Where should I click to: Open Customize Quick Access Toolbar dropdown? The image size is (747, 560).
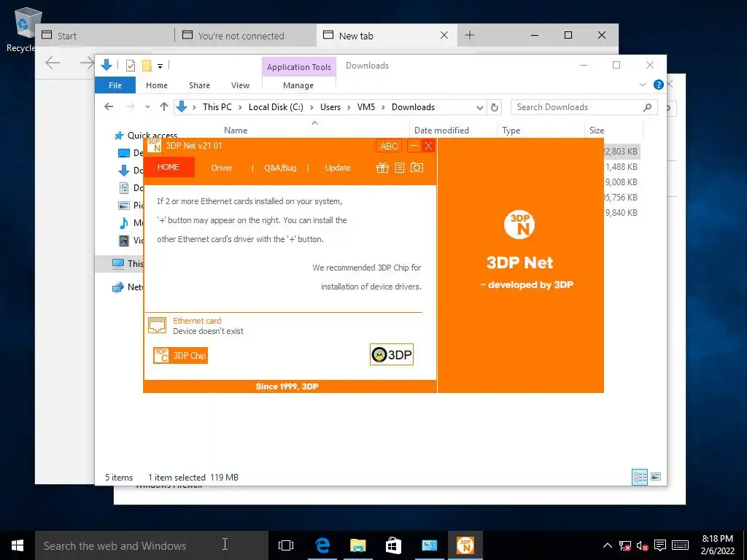[160, 66]
